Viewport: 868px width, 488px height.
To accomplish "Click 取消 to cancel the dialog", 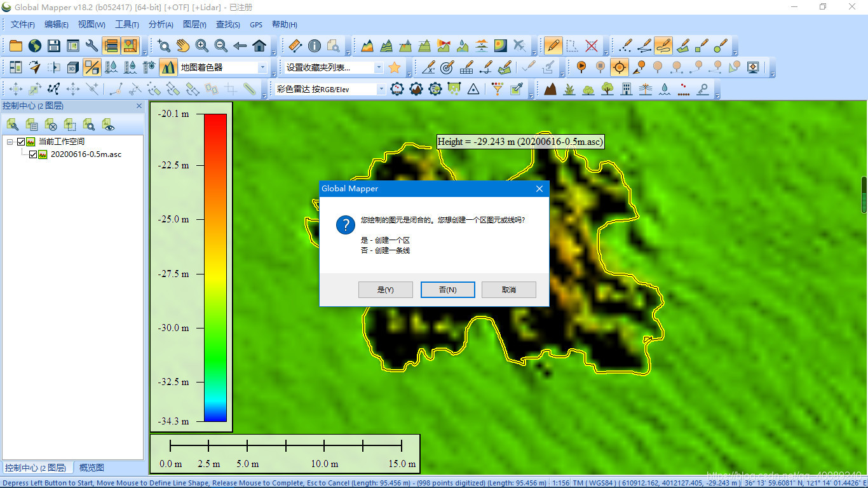I will point(509,290).
